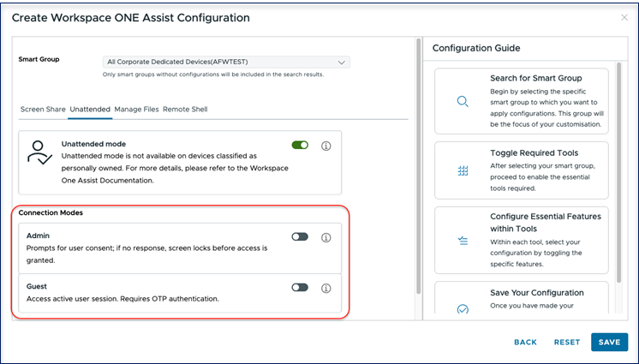Switch to the Screen Share tab
639x364 pixels.
43,110
